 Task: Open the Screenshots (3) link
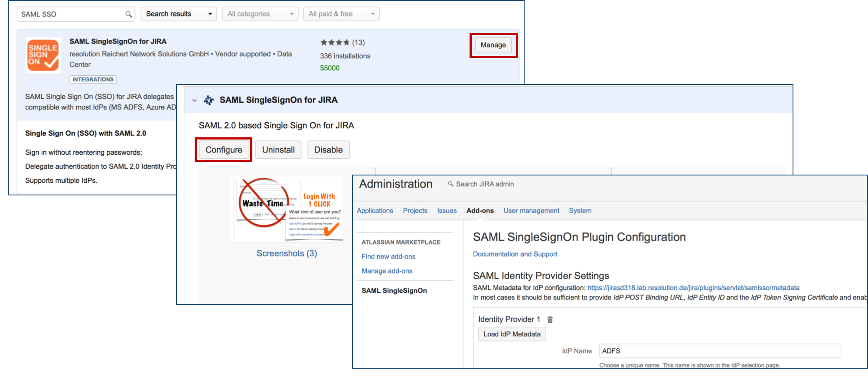[287, 253]
